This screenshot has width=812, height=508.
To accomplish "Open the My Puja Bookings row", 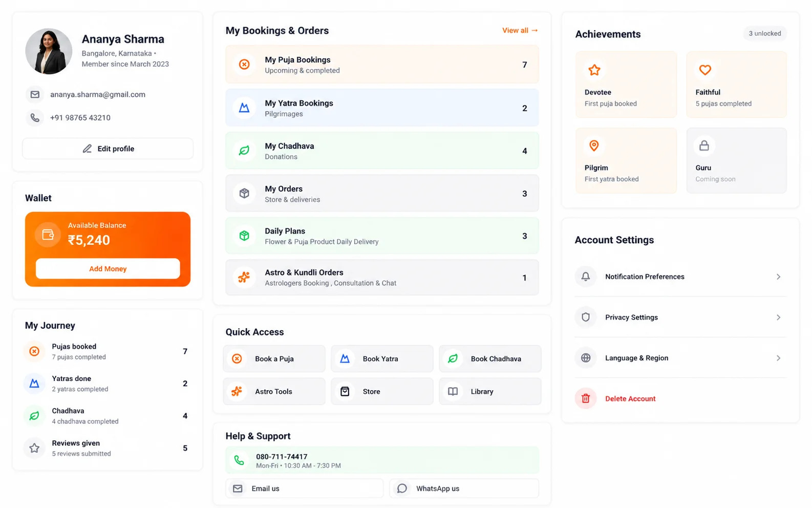I will [x=382, y=65].
